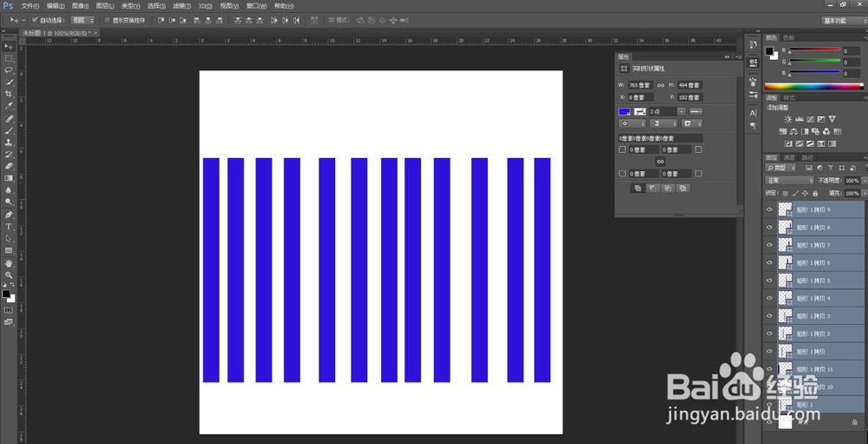Click the Channel Mixer adjustment icon
The height and width of the screenshot is (444, 868).
(x=826, y=131)
